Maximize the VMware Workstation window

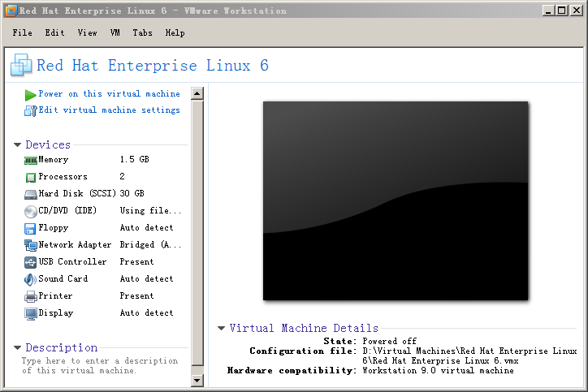[x=561, y=11]
